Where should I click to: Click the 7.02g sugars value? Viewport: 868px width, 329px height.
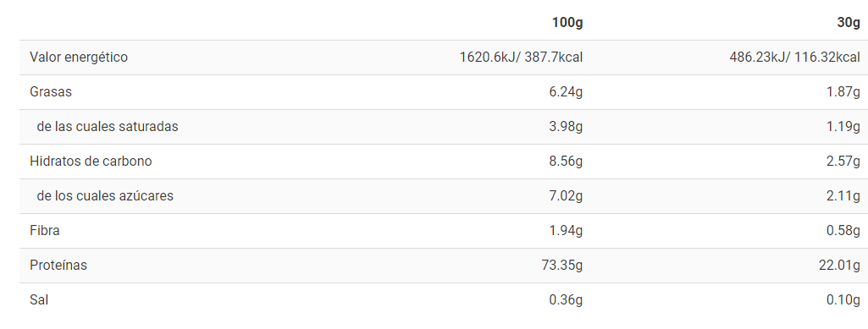[x=566, y=195]
